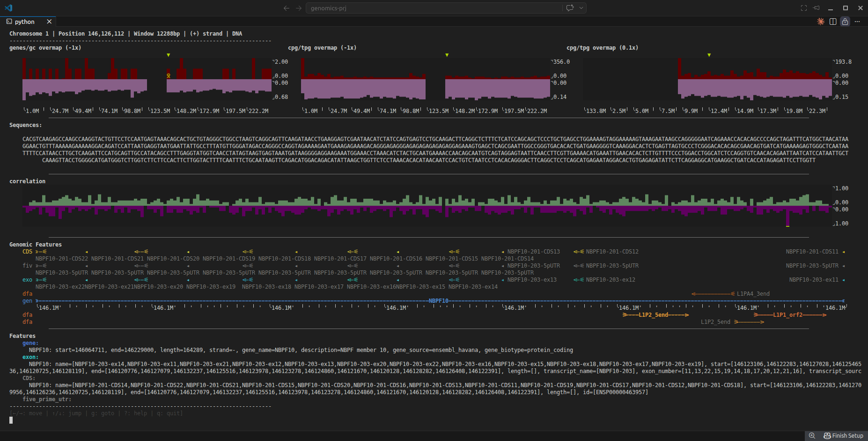This screenshot has height=441, width=868.
Task: Click the NBPF10-203-ex11 exon label
Action: pos(814,280)
